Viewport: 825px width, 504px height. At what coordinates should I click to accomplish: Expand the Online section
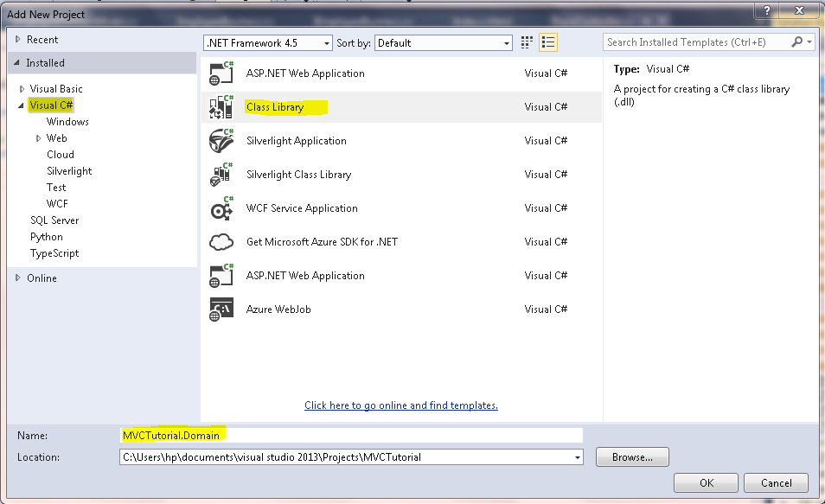[x=18, y=278]
